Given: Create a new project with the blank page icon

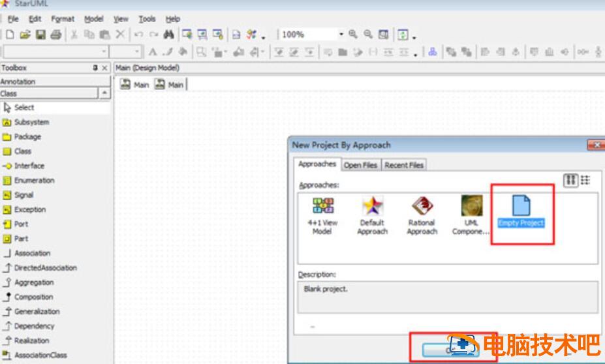Looking at the screenshot, I should point(10,35).
